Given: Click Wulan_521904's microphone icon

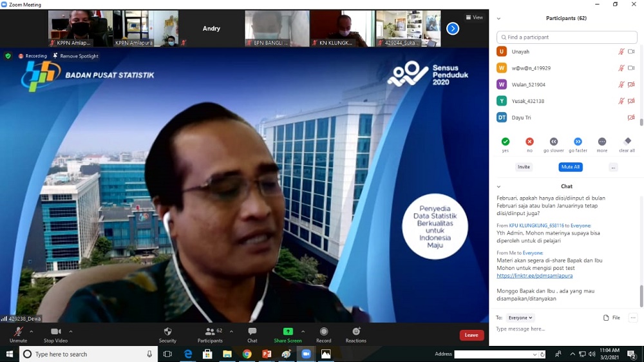Looking at the screenshot, I should point(621,84).
